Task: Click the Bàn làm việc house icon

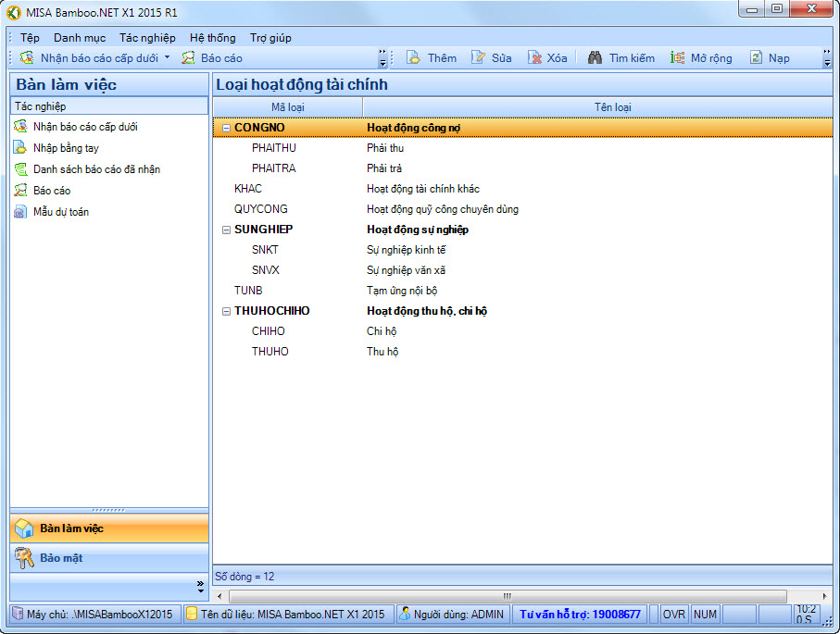Action: pos(24,528)
